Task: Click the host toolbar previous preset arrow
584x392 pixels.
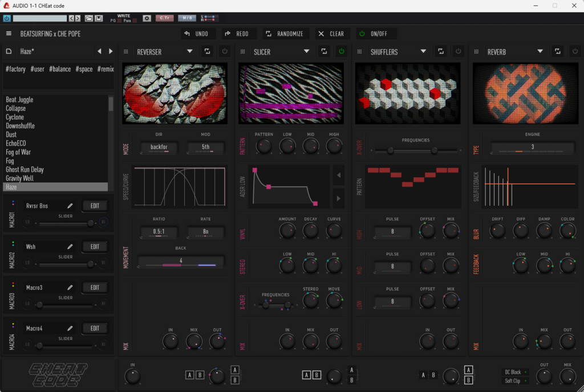Action: pyautogui.click(x=71, y=18)
